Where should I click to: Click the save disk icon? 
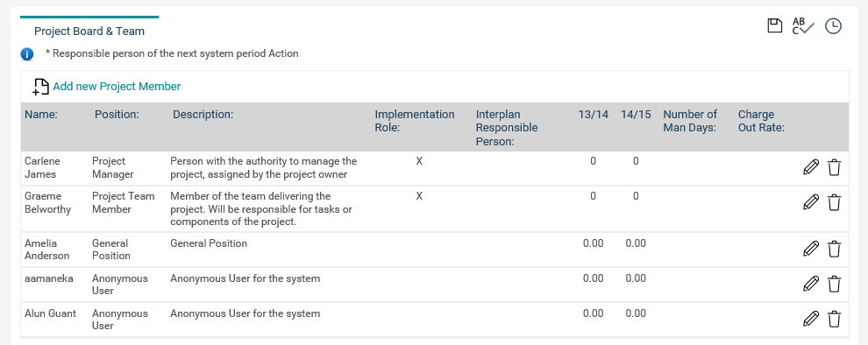click(x=774, y=26)
